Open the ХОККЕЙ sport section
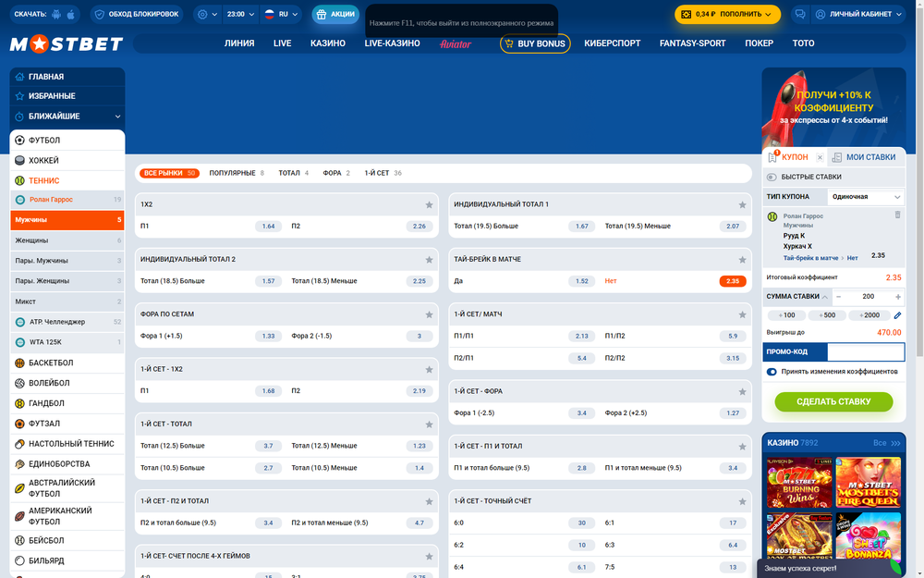 click(x=67, y=160)
